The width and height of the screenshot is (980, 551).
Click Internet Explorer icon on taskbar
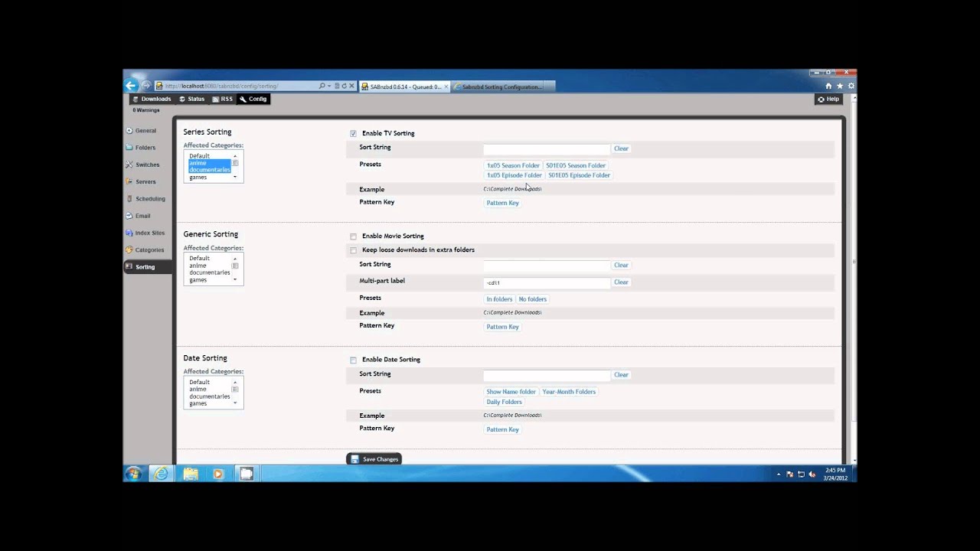coord(161,474)
